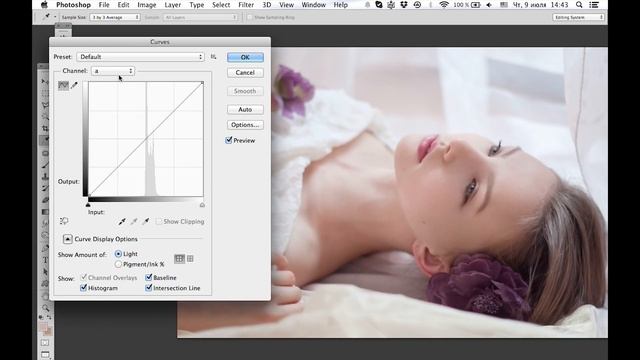640x360 pixels.
Task: Click OK in Curves dialog
Action: click(245, 57)
